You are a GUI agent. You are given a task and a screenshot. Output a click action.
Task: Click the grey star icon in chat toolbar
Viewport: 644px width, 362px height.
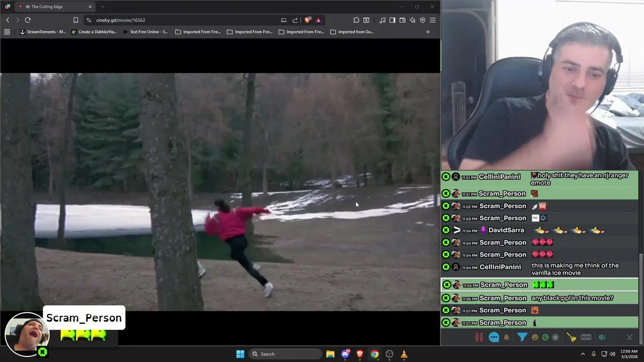click(x=555, y=337)
